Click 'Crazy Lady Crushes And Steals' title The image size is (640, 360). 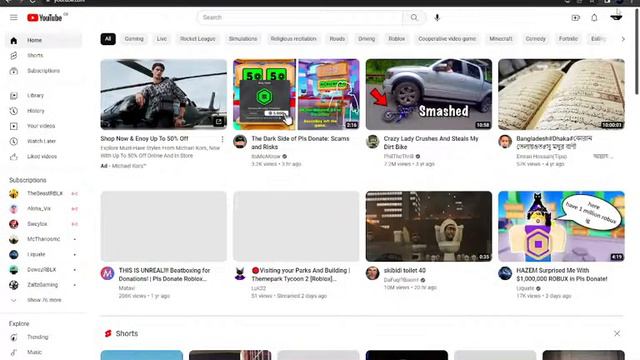(431, 143)
